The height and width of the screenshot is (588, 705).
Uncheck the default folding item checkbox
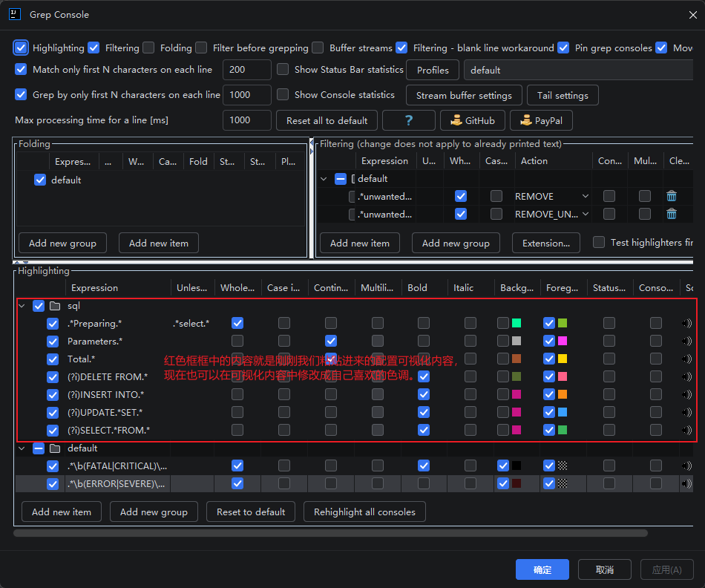click(x=40, y=180)
